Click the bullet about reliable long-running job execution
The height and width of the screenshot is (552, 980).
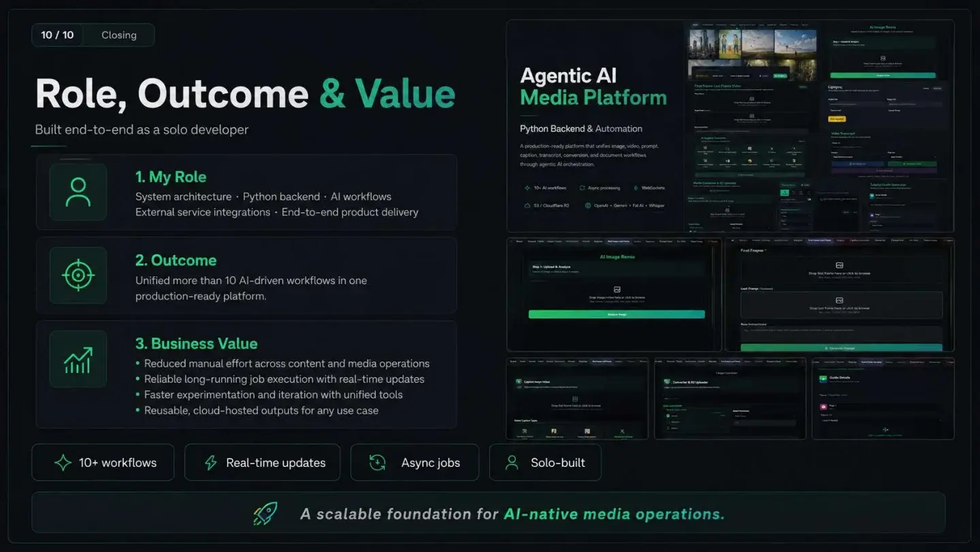click(280, 379)
